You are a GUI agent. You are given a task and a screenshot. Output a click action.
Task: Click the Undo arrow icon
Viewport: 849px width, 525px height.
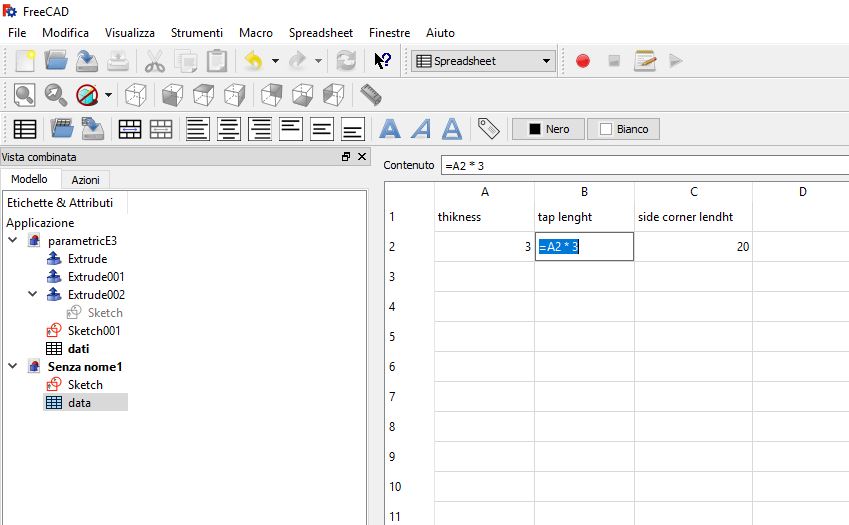tap(253, 61)
